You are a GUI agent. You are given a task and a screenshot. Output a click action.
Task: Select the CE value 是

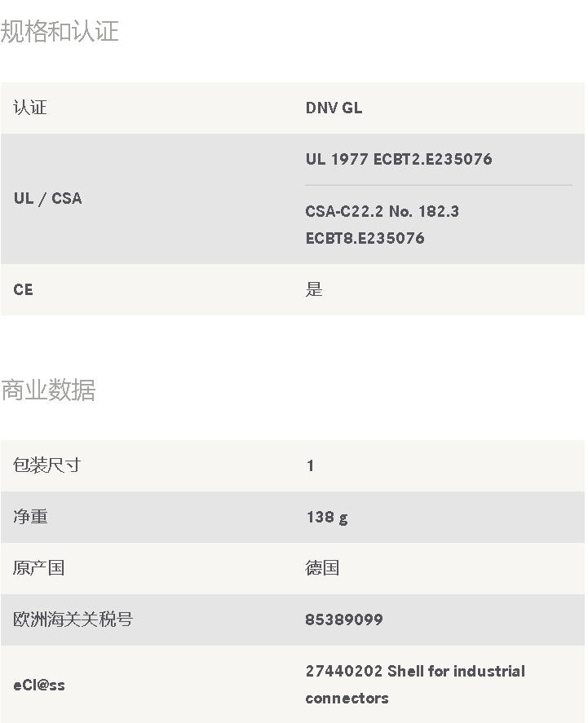[314, 289]
